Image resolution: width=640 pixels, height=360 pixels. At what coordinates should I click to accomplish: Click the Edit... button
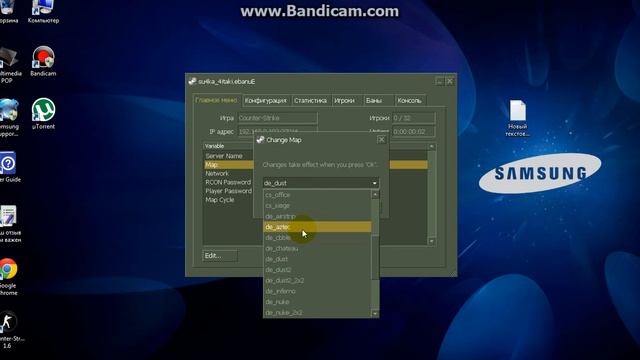tap(220, 256)
